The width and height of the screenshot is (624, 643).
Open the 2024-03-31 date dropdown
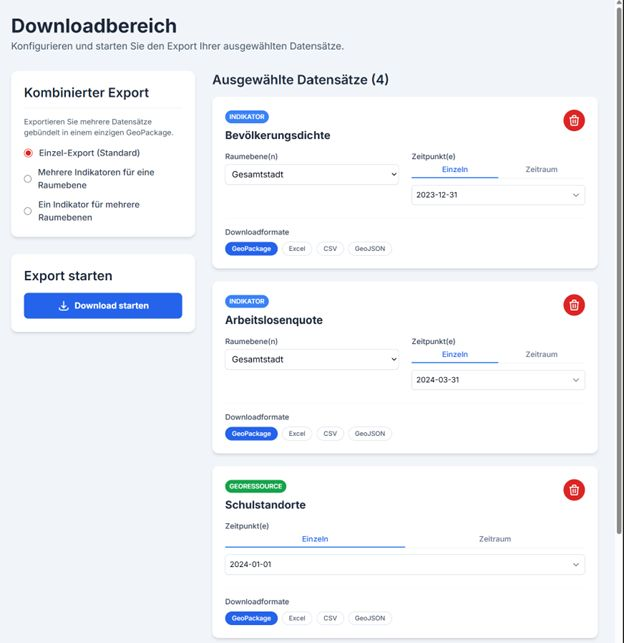498,380
